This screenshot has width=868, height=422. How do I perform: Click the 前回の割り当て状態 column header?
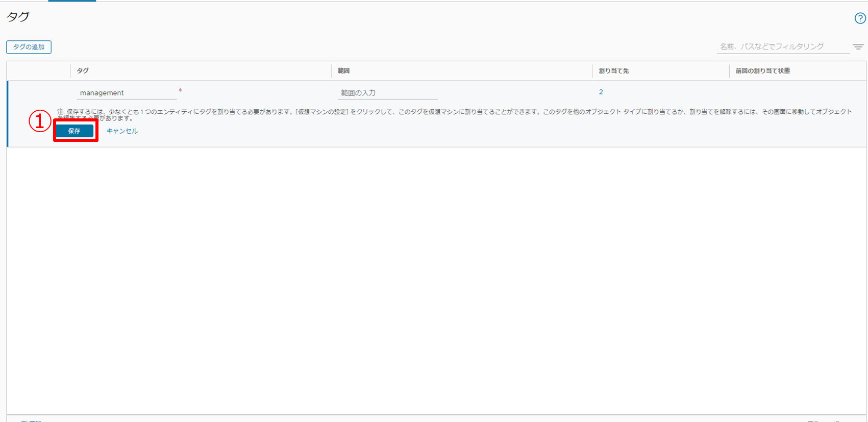[762, 71]
